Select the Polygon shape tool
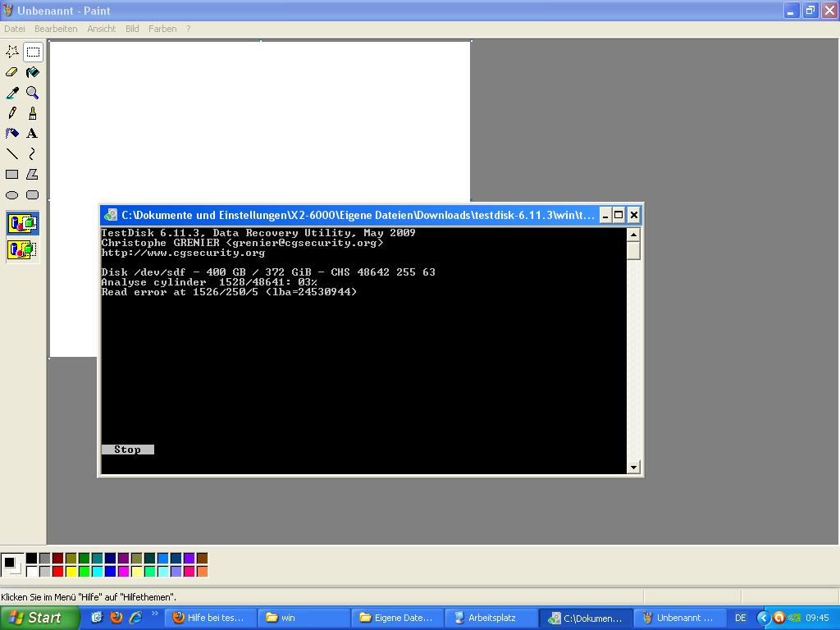Screen dimensions: 840x630 [33, 174]
